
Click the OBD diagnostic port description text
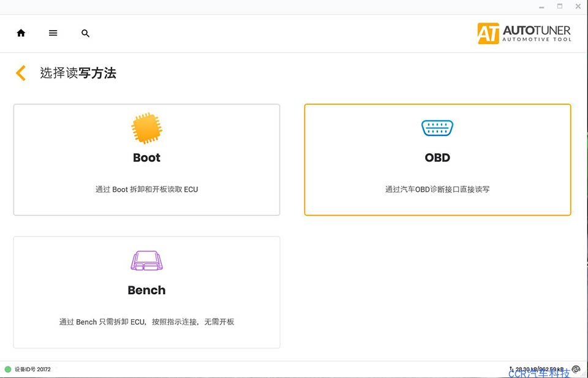[x=437, y=189]
